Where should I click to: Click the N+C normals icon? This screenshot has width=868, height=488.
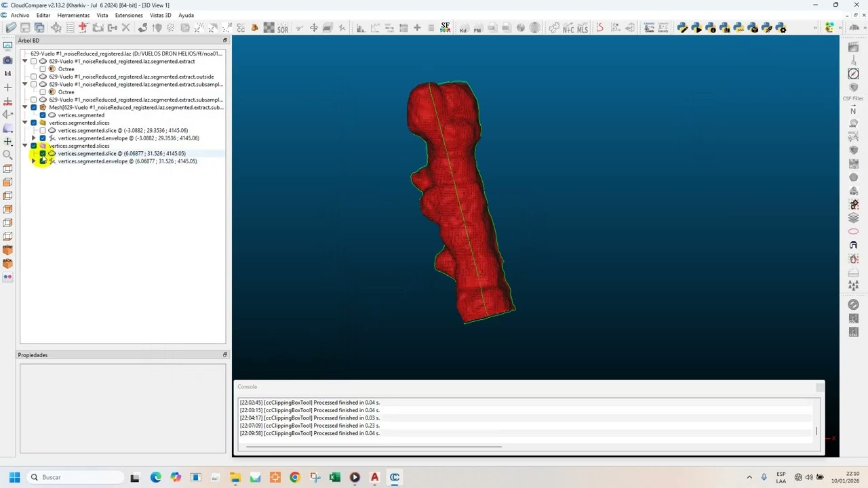(568, 28)
